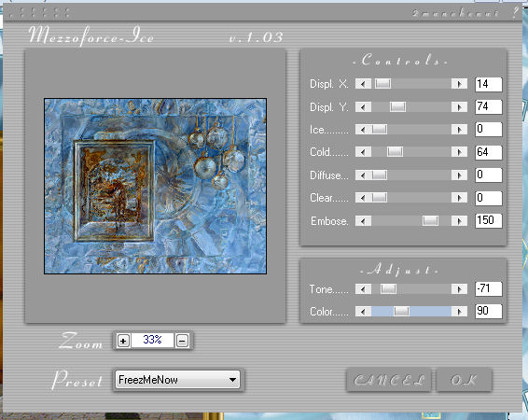This screenshot has width=528, height=420.
Task: Zoom in with the plus button
Action: (x=123, y=341)
